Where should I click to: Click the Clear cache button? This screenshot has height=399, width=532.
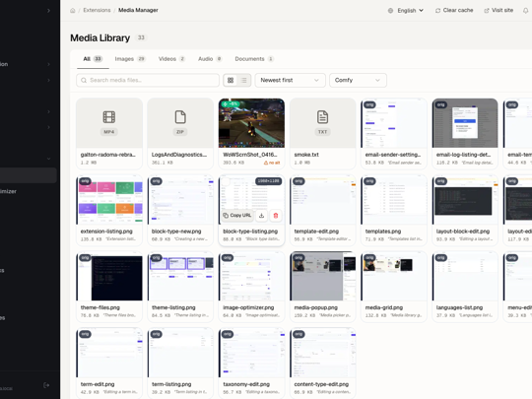[x=454, y=11]
